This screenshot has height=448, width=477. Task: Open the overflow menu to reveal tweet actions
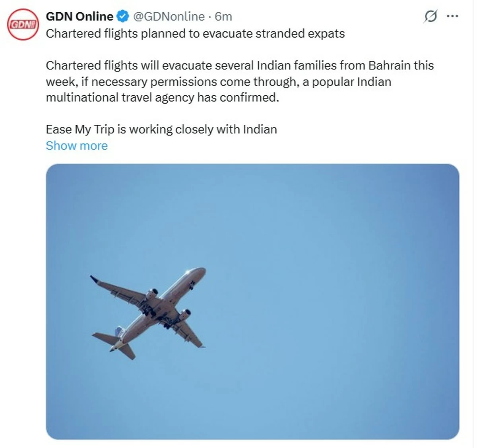pyautogui.click(x=452, y=16)
